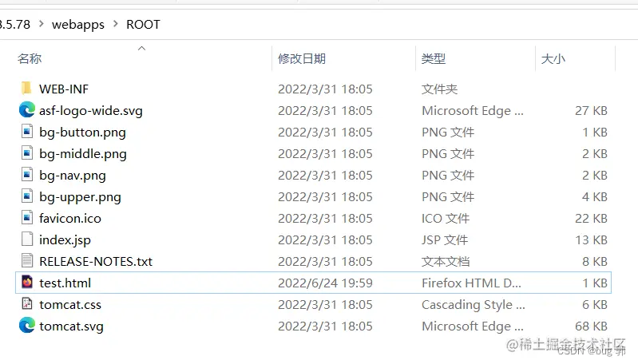Viewport: 638px width, 364px height.
Task: Select the bg-upper.png file row
Action: click(x=313, y=197)
